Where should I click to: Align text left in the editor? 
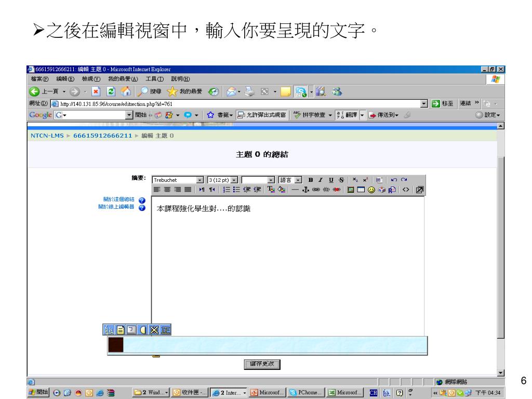pyautogui.click(x=157, y=190)
